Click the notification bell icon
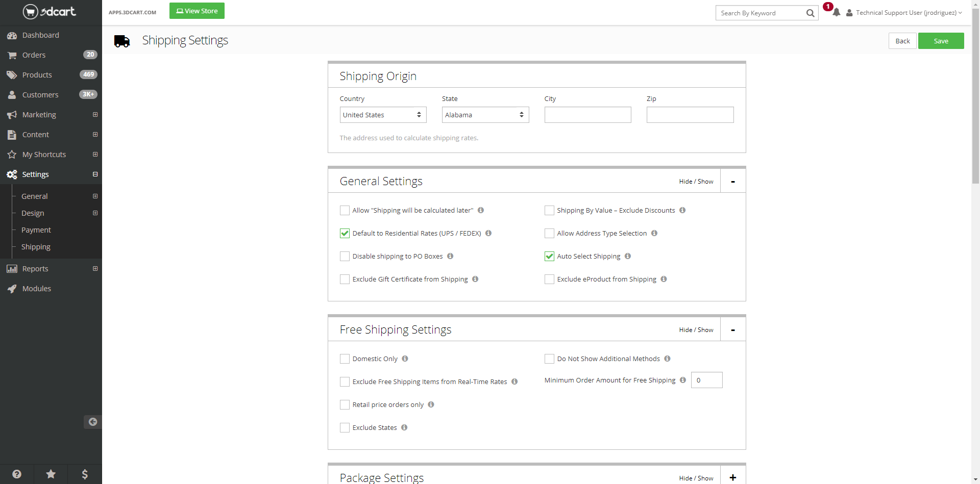This screenshot has height=484, width=980. 836,13
